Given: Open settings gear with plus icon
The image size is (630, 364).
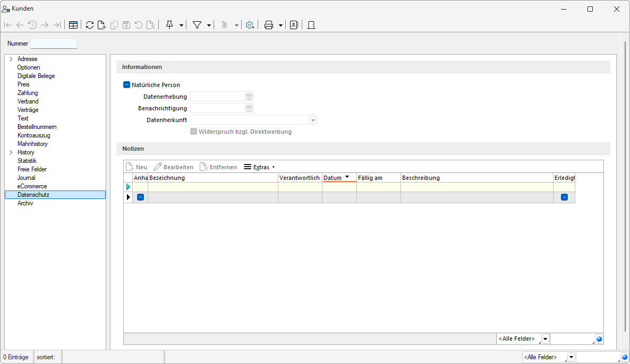Looking at the screenshot, I should pyautogui.click(x=250, y=25).
